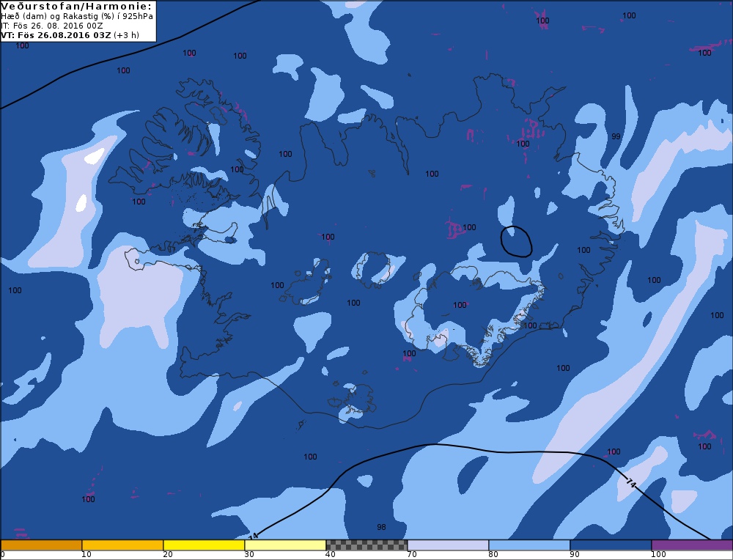Click the legend tick label "20"

(168, 555)
